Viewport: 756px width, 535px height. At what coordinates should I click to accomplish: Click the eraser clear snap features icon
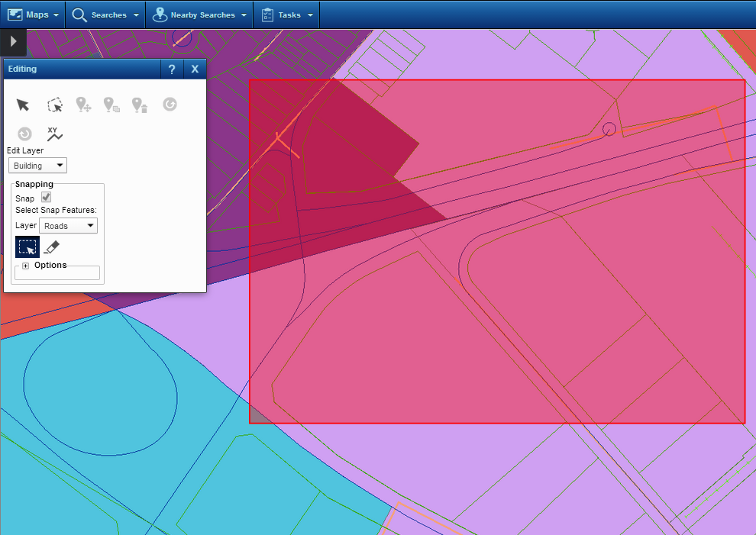(x=51, y=247)
